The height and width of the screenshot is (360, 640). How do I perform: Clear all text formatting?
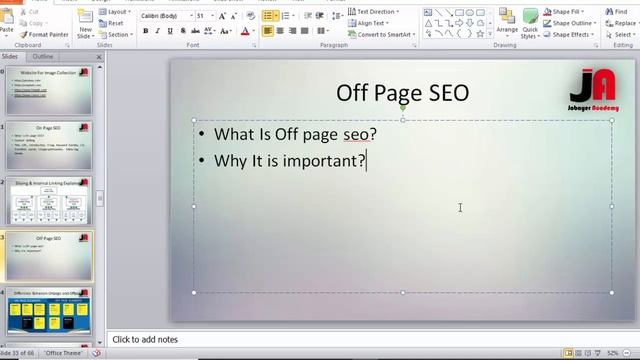click(x=251, y=16)
